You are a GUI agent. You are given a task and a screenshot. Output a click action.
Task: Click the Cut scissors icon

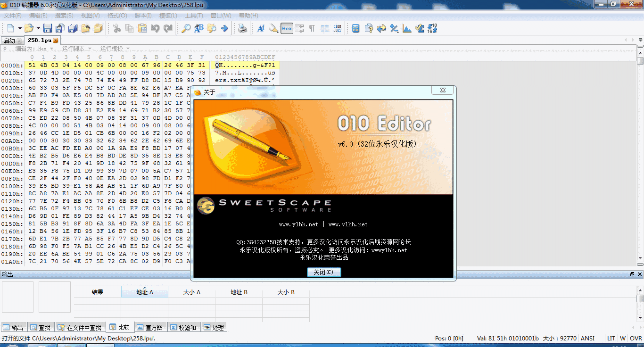coord(117,28)
